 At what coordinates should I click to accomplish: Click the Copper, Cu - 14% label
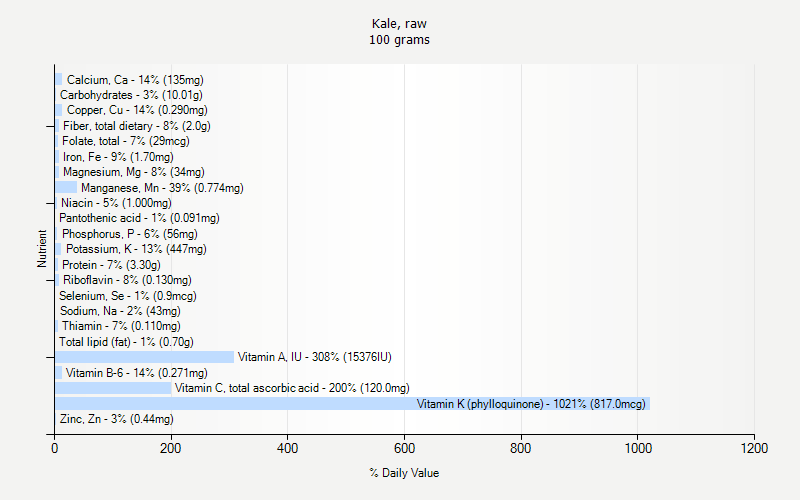coord(137,110)
